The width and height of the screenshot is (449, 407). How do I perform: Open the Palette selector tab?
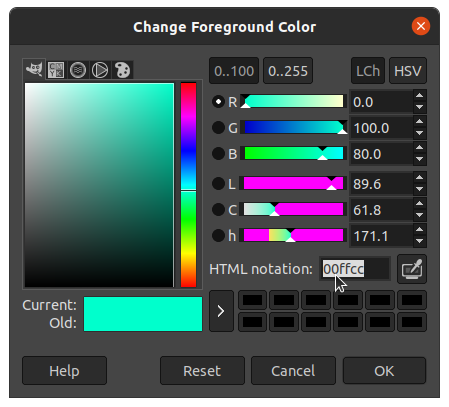pos(122,70)
